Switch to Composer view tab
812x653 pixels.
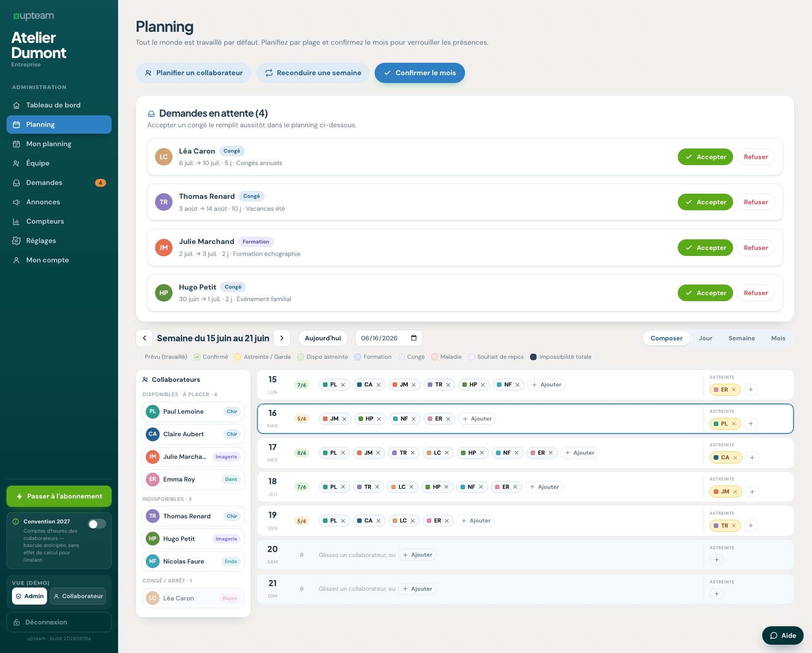(x=666, y=338)
